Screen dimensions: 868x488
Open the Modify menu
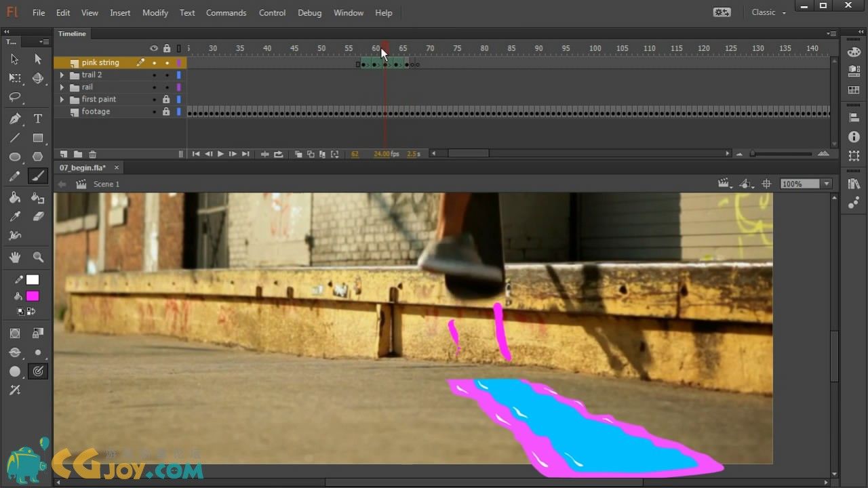click(x=155, y=12)
